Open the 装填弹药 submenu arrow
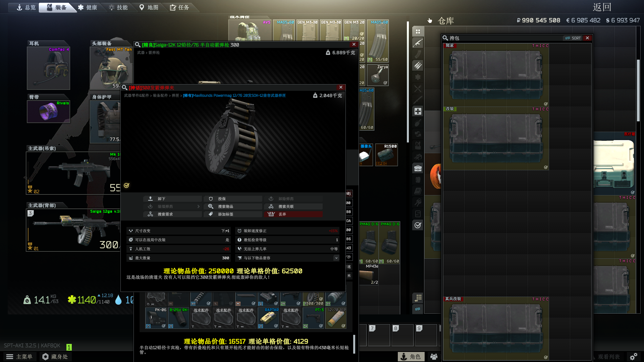This screenshot has width=644, height=362. [x=199, y=206]
